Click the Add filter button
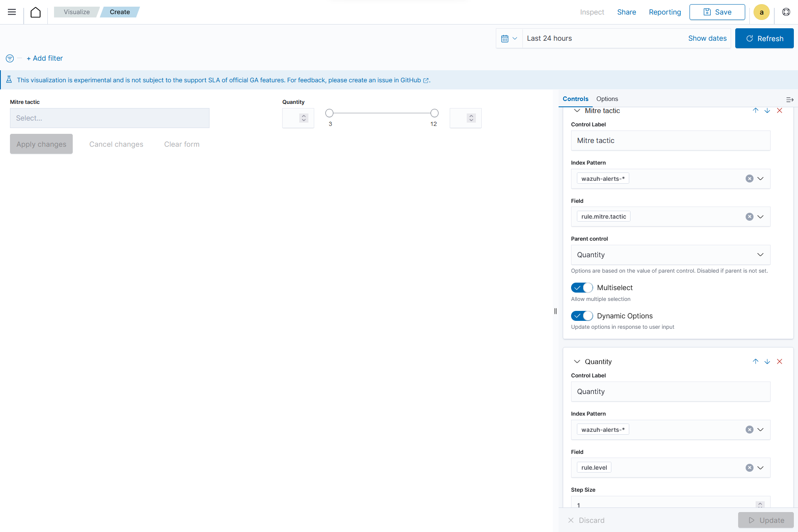 pyautogui.click(x=44, y=58)
